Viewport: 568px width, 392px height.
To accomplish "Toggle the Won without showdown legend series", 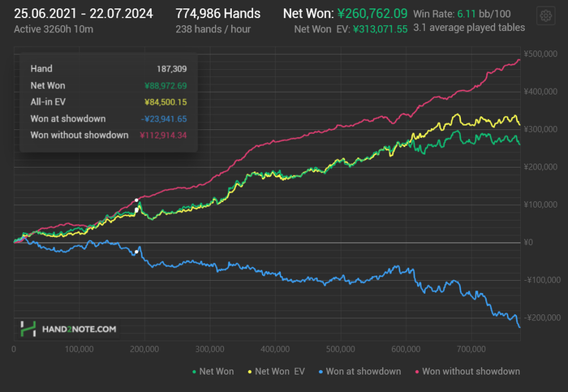I will pos(467,372).
